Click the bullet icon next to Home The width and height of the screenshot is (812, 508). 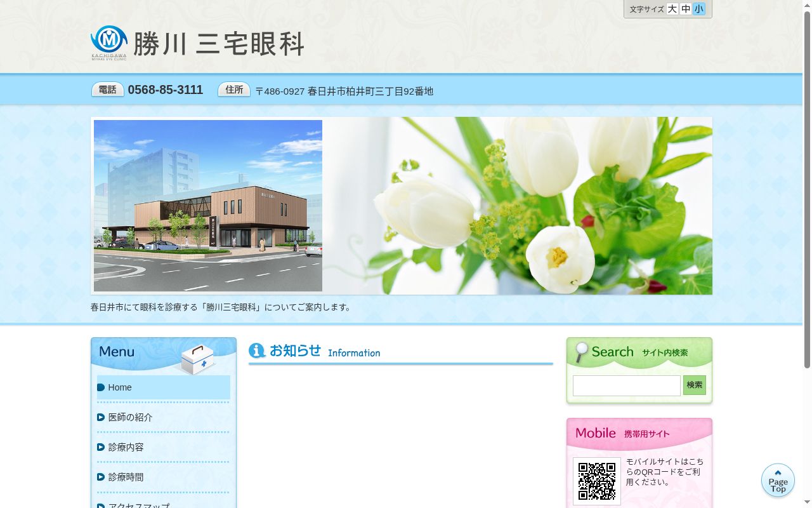[x=101, y=387]
